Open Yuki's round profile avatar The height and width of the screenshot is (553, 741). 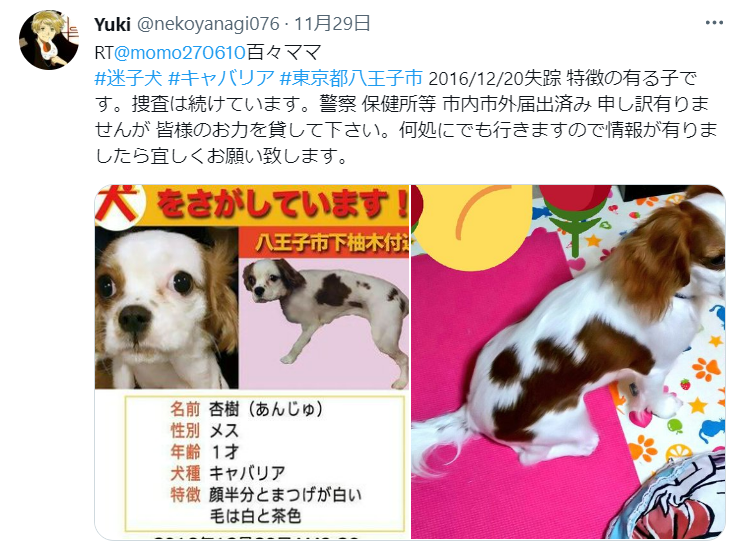(x=49, y=41)
